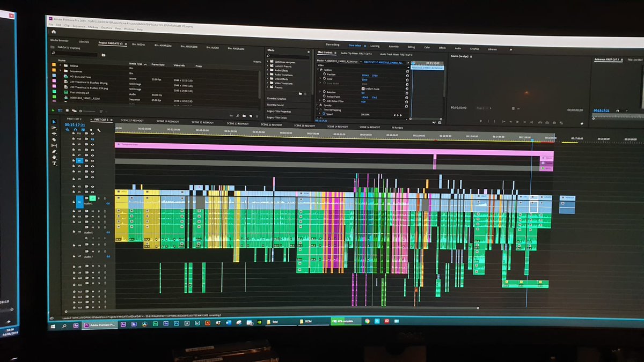This screenshot has width=644, height=362.
Task: Open the FIRST CUT 2 timeline tab
Action: tap(74, 119)
